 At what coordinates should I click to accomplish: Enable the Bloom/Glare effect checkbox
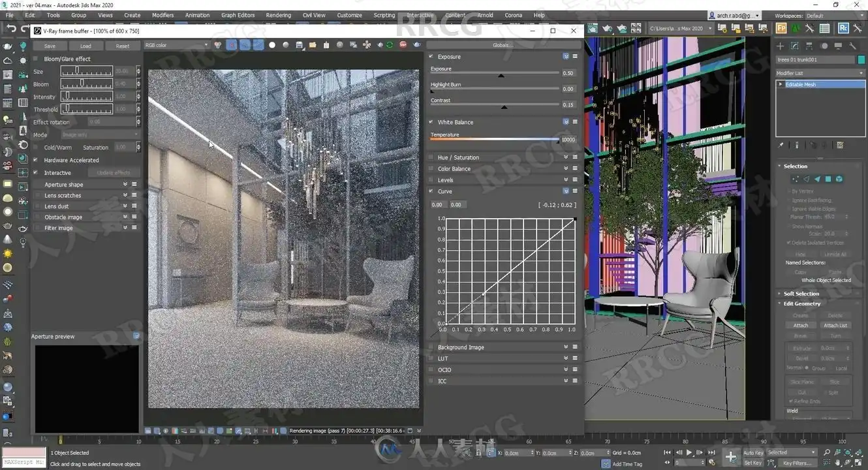coord(36,59)
